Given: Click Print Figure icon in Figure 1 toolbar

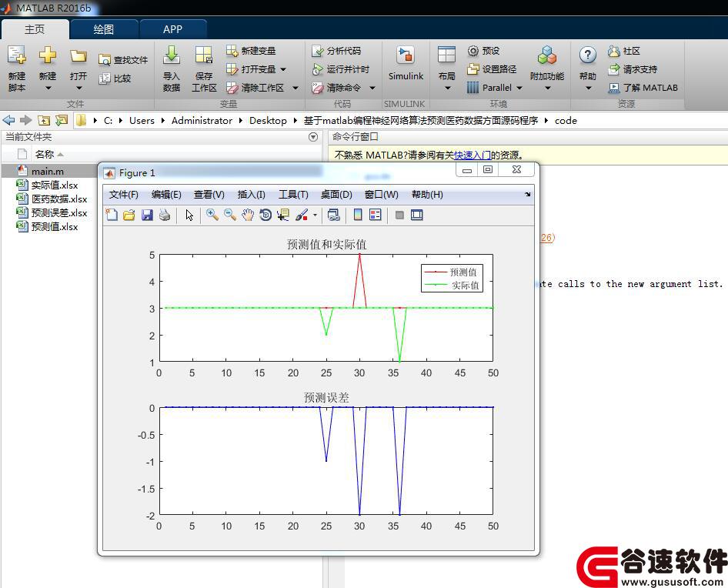Looking at the screenshot, I should pos(165,215).
